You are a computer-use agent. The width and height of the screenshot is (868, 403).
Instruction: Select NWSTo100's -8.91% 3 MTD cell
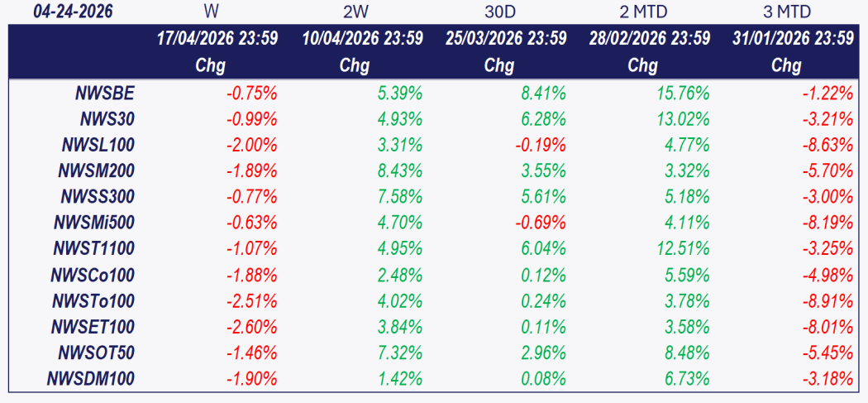pos(827,301)
